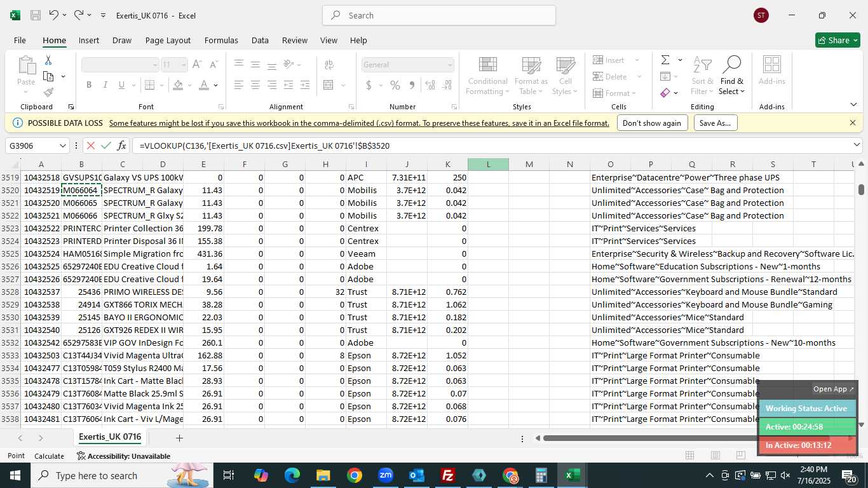Viewport: 868px width, 488px height.
Task: Open the File menu
Action: tap(20, 40)
